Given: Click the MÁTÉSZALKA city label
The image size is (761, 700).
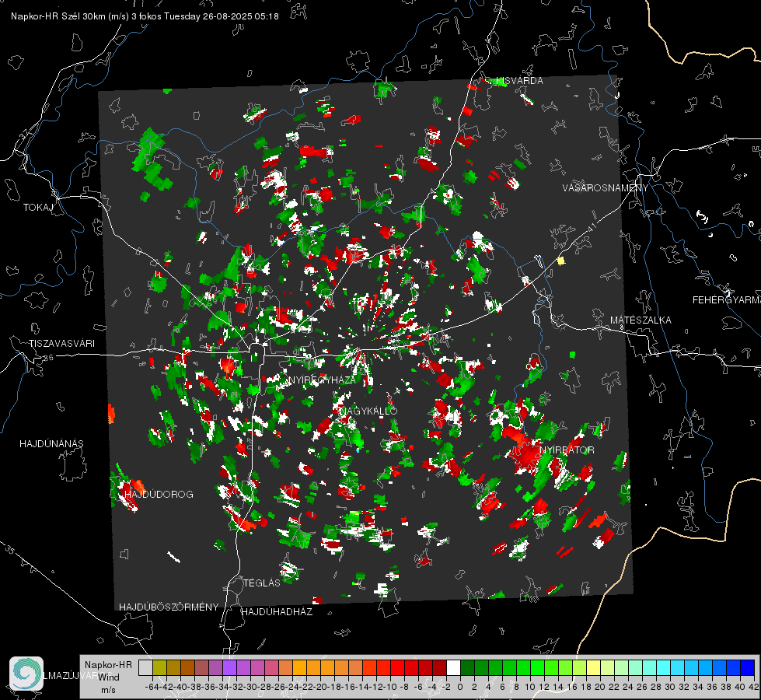Looking at the screenshot, I should click(x=641, y=320).
